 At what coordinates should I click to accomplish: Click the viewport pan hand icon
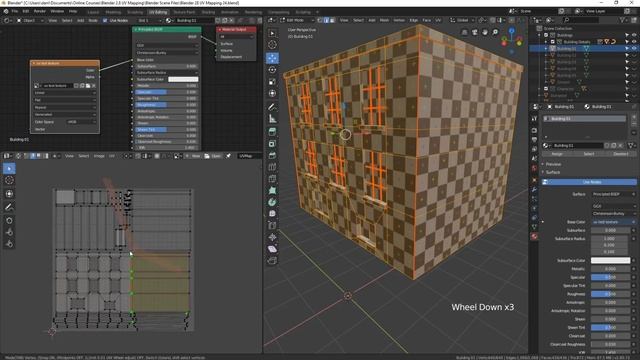(485, 32)
